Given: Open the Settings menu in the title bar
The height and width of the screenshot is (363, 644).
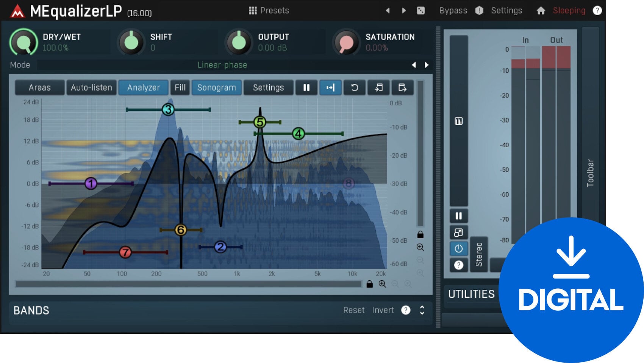Looking at the screenshot, I should coord(506,10).
